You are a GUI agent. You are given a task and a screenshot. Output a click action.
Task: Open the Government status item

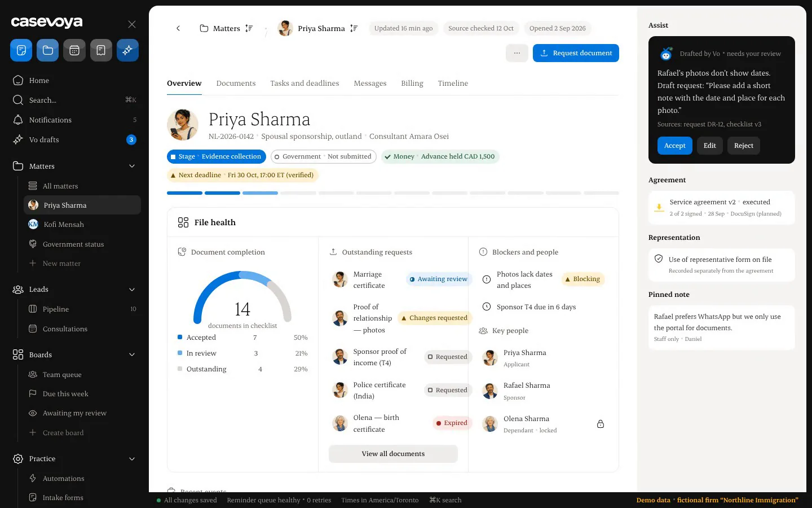[82, 244]
